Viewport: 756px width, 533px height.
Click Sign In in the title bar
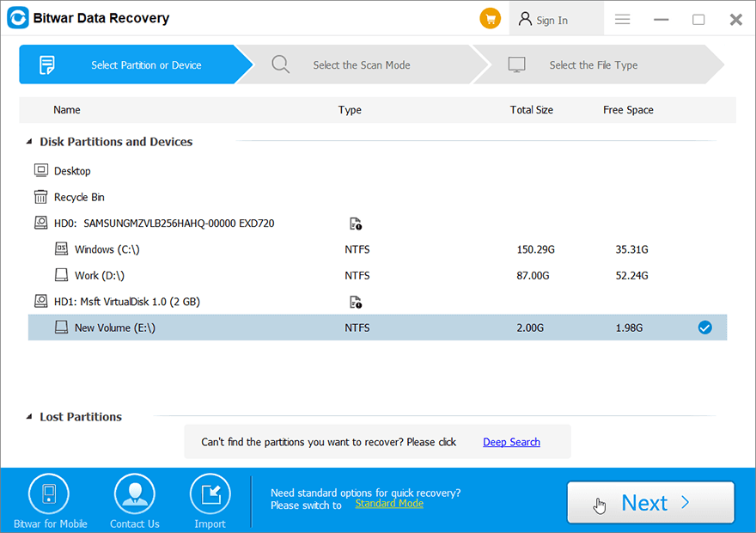pyautogui.click(x=544, y=20)
